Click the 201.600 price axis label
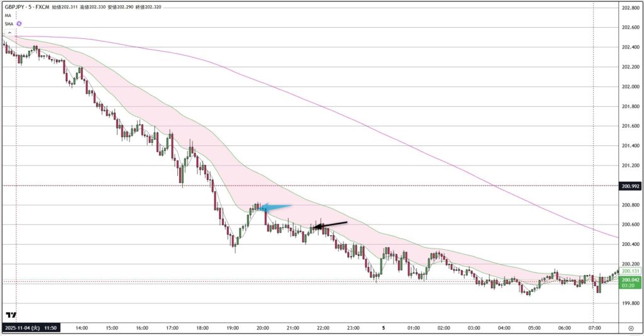Viewport: 644px width, 336px height. [630, 126]
